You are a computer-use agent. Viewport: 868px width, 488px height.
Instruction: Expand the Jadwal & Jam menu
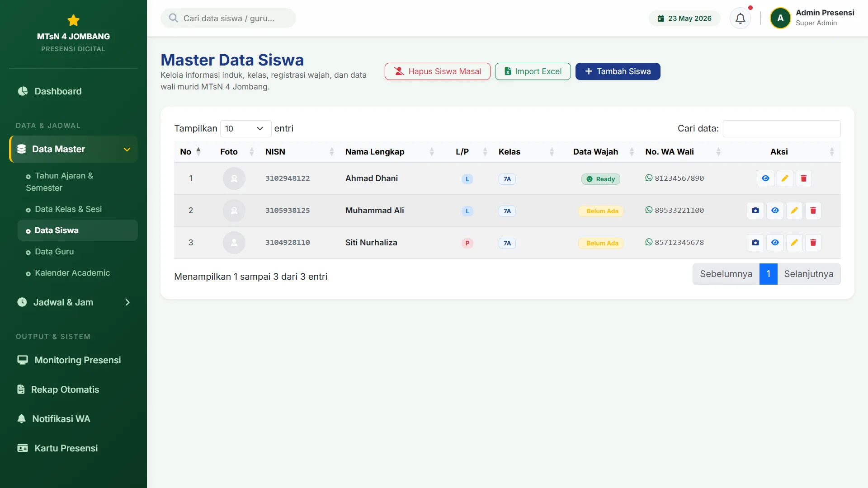pyautogui.click(x=73, y=302)
